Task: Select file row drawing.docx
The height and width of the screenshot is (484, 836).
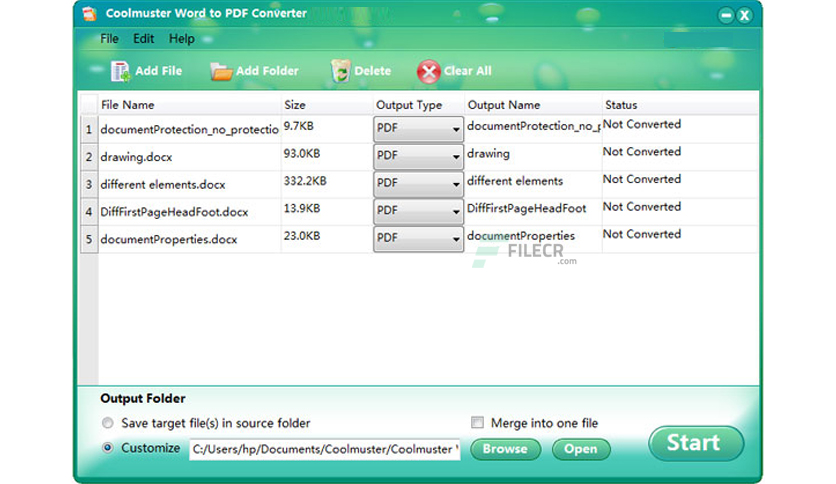Action: click(x=136, y=157)
